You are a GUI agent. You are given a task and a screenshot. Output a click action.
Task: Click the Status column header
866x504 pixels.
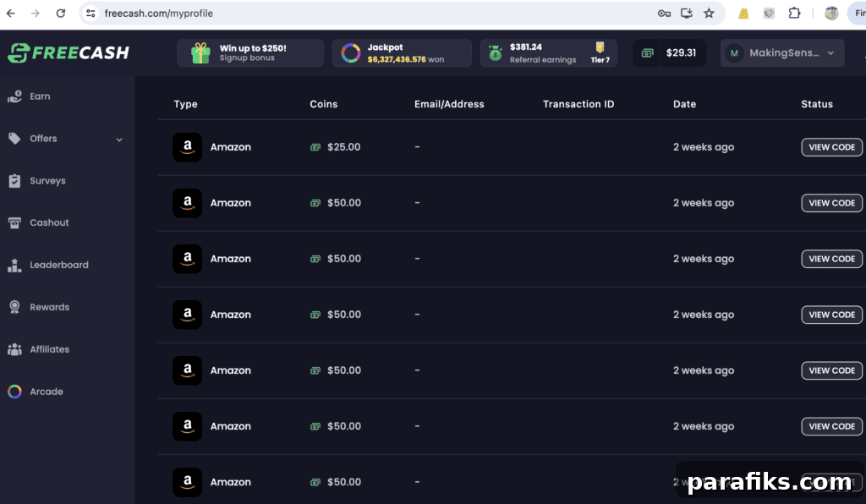pos(817,104)
